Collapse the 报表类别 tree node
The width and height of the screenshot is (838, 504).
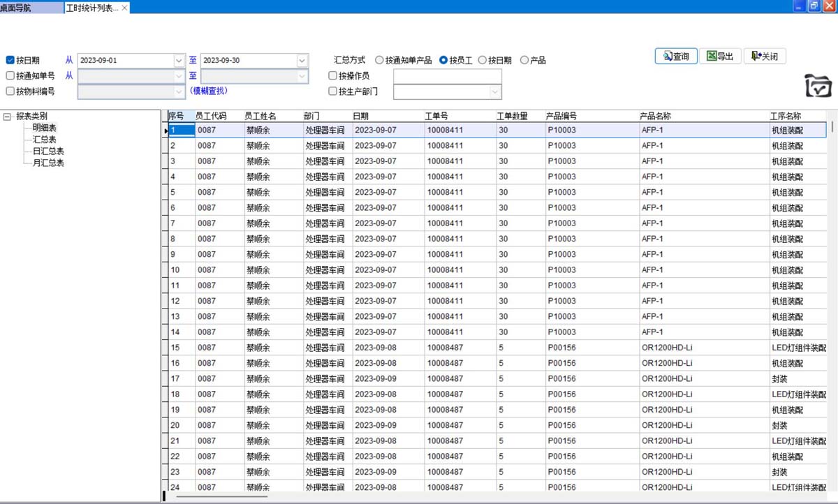[7, 117]
